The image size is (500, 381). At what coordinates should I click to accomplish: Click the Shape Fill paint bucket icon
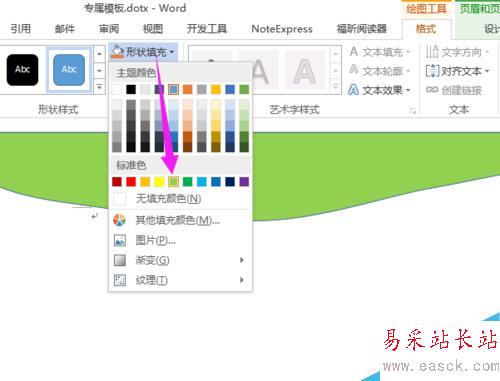pyautogui.click(x=117, y=52)
